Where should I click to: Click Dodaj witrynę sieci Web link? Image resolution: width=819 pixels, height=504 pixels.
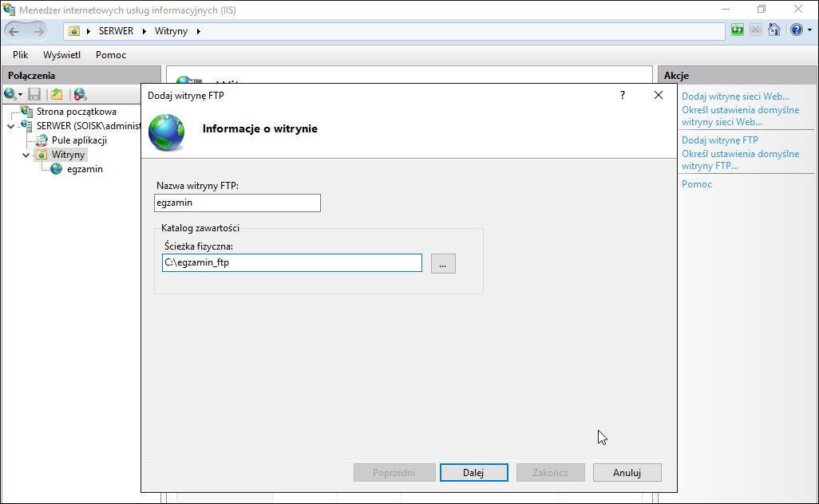[x=735, y=96]
